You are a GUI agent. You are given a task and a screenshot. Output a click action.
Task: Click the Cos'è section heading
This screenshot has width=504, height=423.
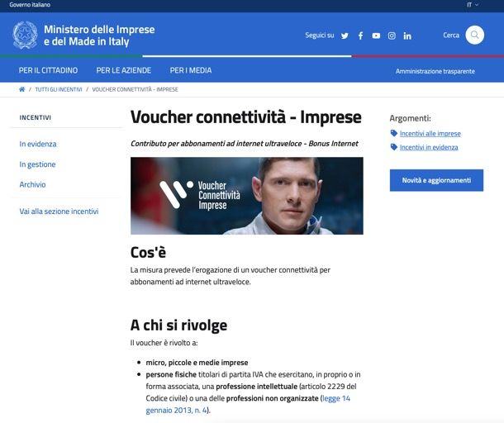[148, 252]
